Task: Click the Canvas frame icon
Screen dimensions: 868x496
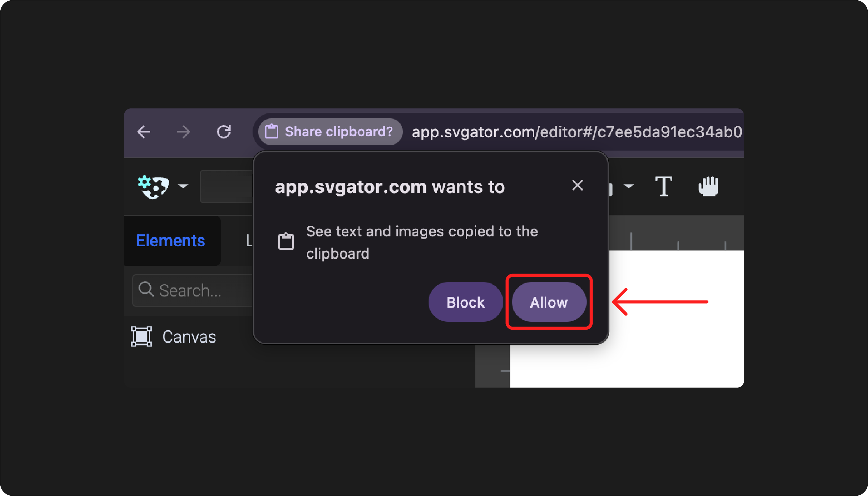Action: [141, 336]
